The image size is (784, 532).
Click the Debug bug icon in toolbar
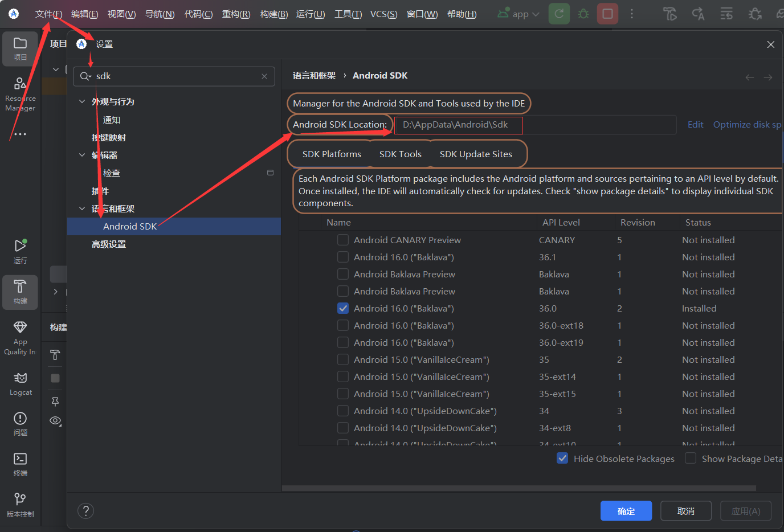(x=583, y=14)
